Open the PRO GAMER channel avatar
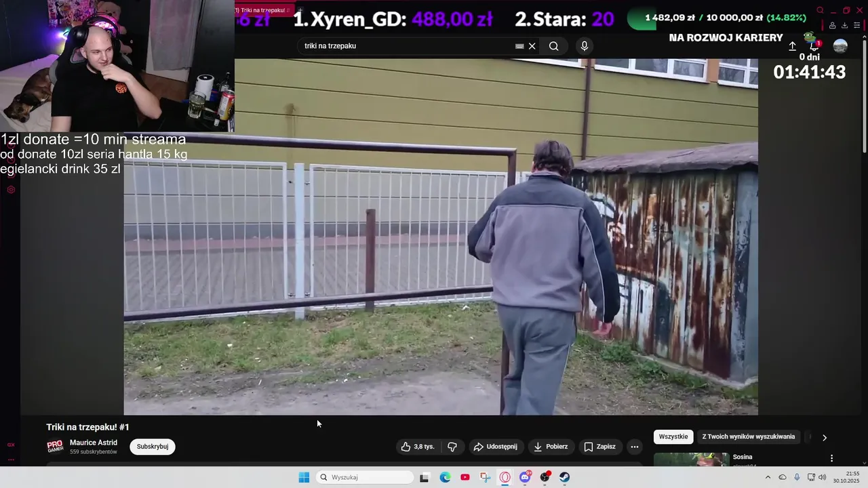This screenshot has width=868, height=488. (x=55, y=447)
